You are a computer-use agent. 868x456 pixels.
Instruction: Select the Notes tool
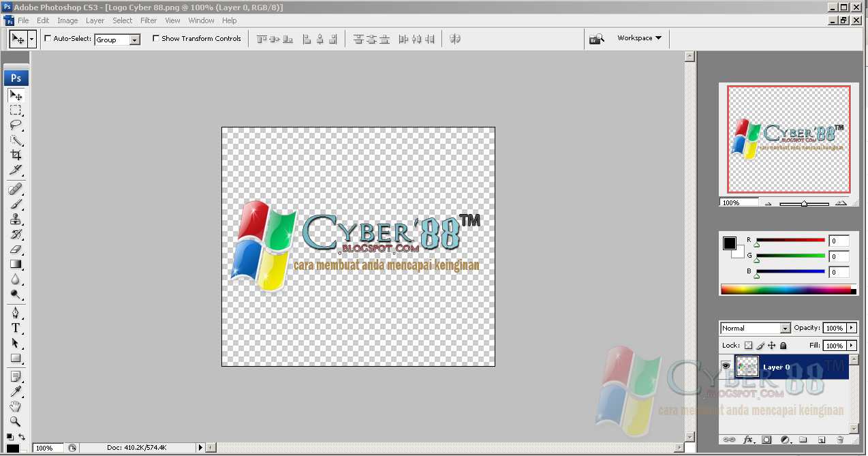pos(16,376)
